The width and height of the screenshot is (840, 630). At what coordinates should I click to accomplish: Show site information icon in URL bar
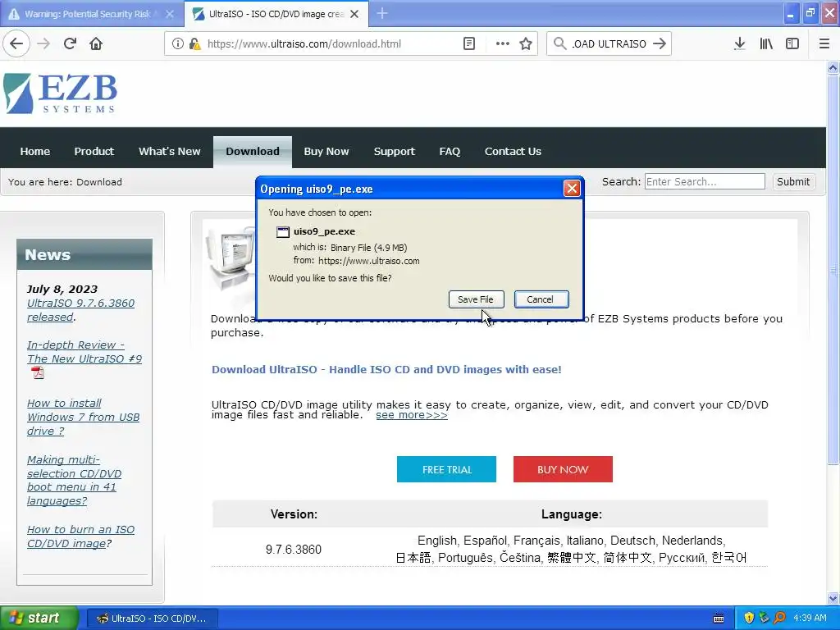[x=178, y=43]
